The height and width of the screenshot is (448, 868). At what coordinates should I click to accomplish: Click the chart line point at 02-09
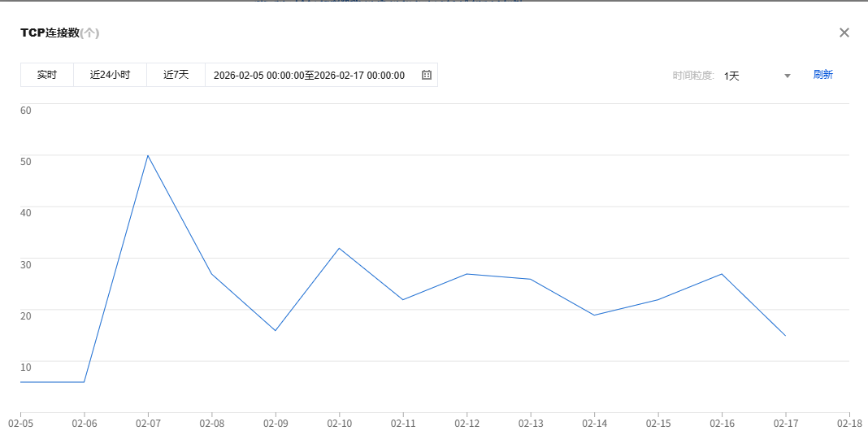(x=276, y=330)
